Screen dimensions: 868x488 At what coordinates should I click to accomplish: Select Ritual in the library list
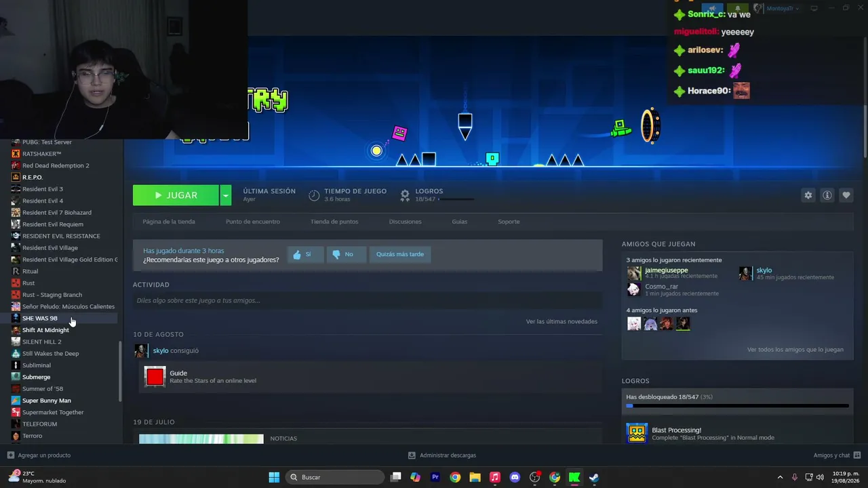[30, 271]
